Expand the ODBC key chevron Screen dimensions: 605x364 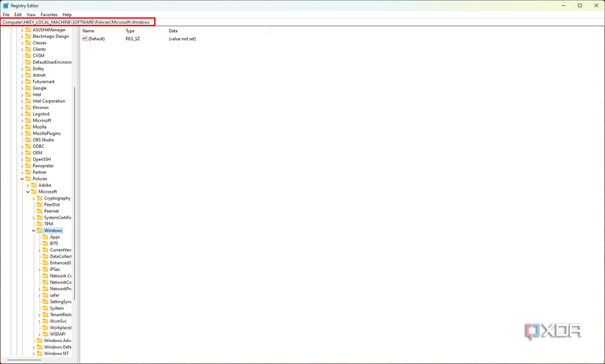pos(22,146)
